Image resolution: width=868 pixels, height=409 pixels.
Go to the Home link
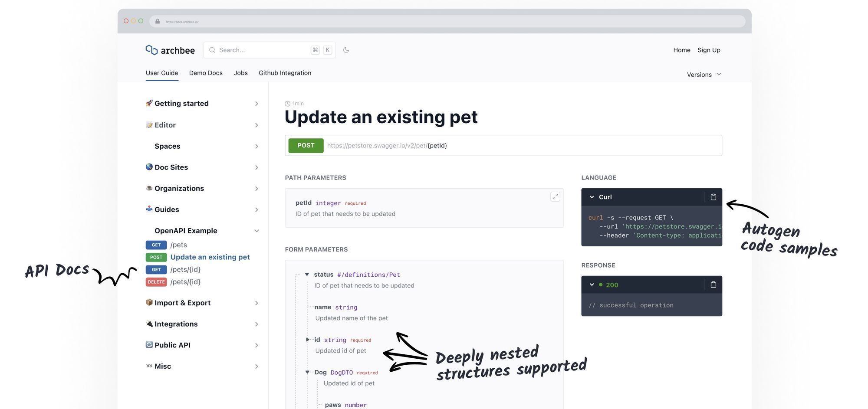point(681,50)
